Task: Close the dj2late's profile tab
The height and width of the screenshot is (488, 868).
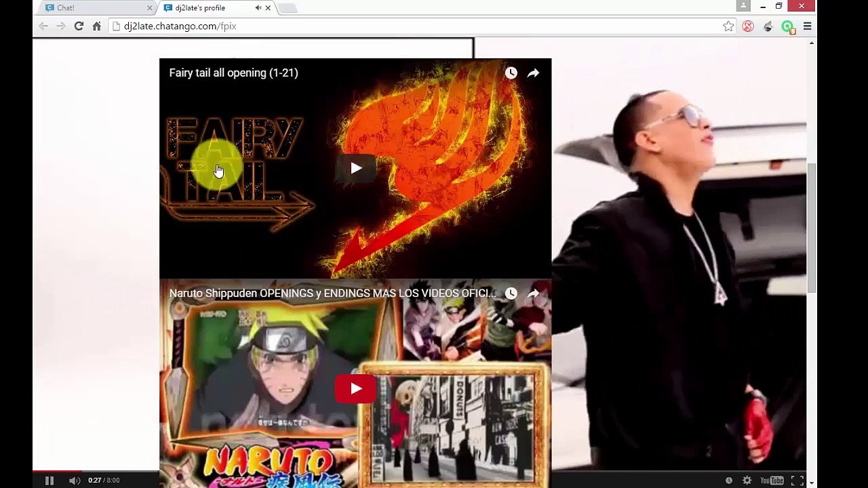Action: pyautogui.click(x=268, y=7)
